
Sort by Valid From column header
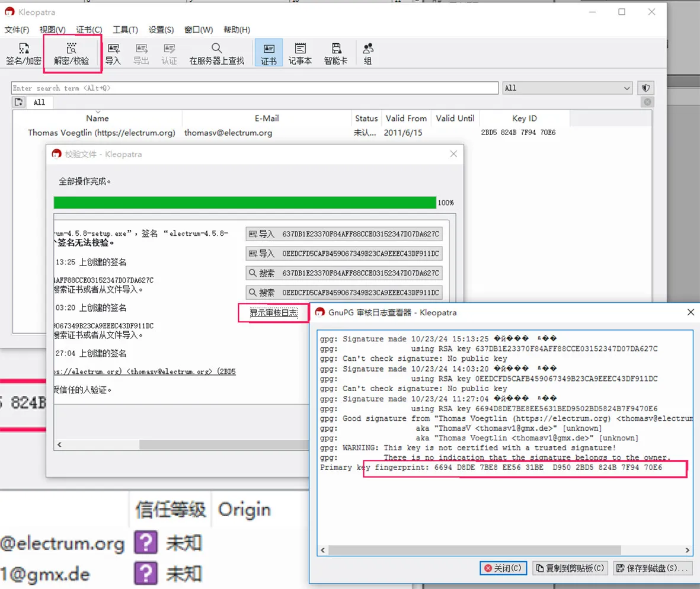pyautogui.click(x=406, y=119)
